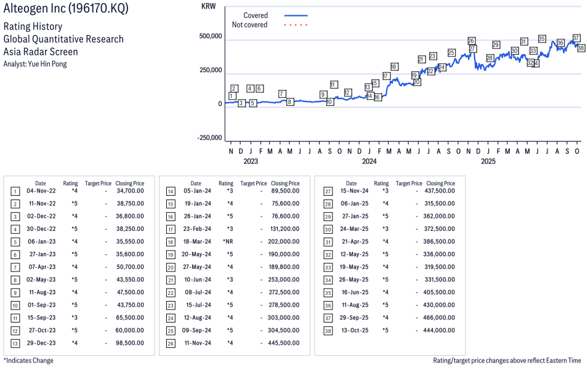The width and height of the screenshot is (588, 365).
Task: Select numbered box 38 in the table
Action: 328,331
